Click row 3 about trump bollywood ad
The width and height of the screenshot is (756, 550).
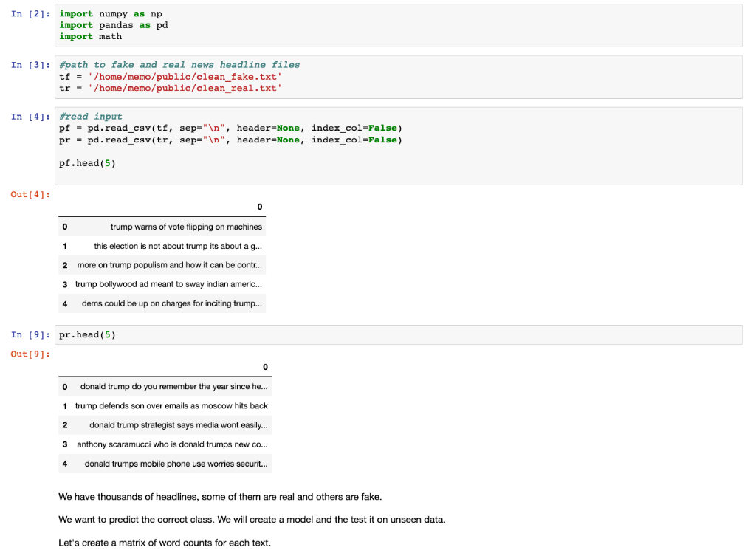pos(170,284)
